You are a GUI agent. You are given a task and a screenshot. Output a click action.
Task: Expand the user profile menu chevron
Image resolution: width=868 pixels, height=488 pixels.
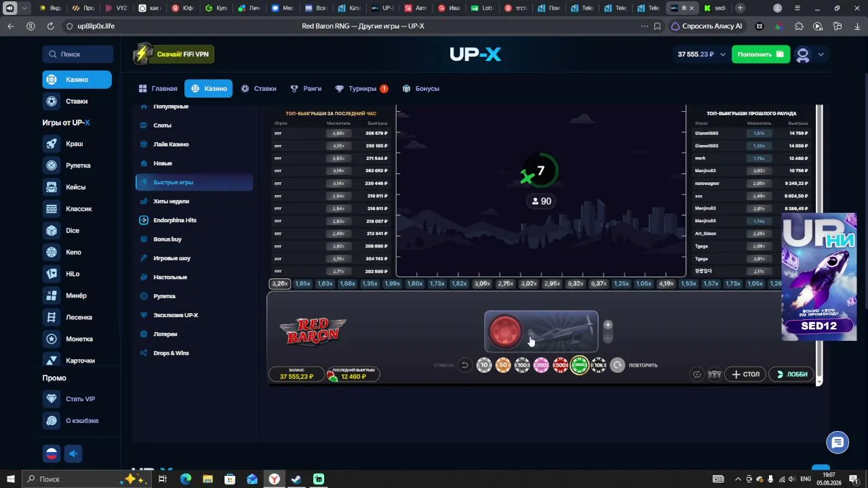pos(821,54)
